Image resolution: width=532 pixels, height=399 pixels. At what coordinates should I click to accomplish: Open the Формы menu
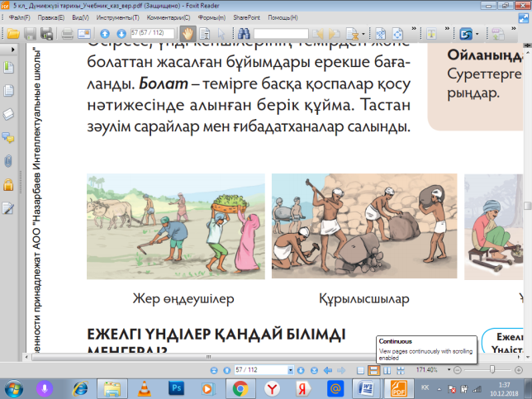(x=211, y=17)
